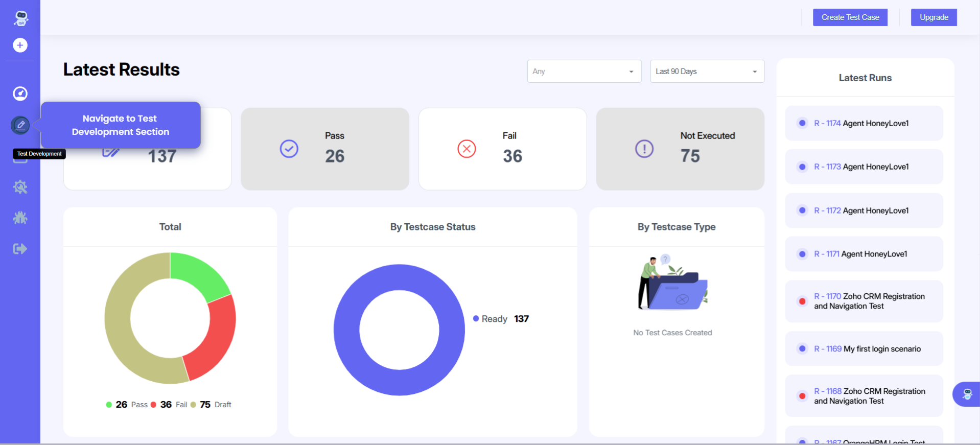The image size is (980, 445).
Task: Open the Test Development pencil icon
Action: tap(20, 125)
